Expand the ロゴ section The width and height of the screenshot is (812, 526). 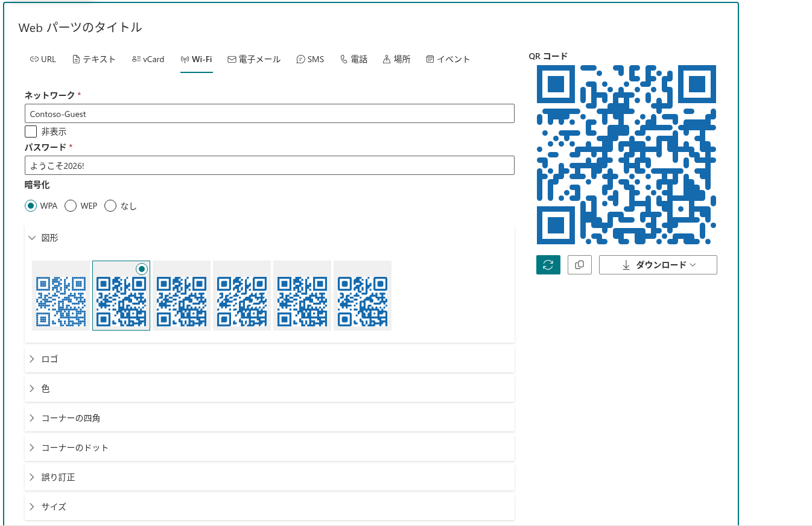270,359
